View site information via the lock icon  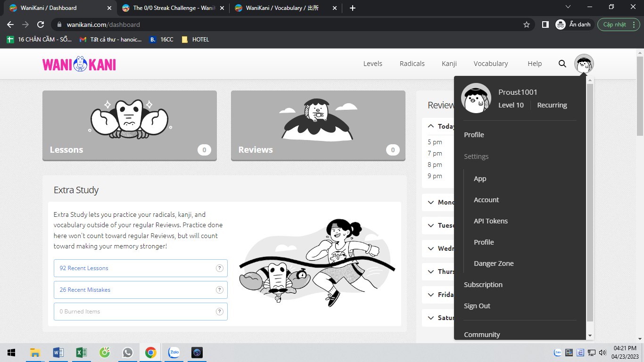tap(59, 25)
